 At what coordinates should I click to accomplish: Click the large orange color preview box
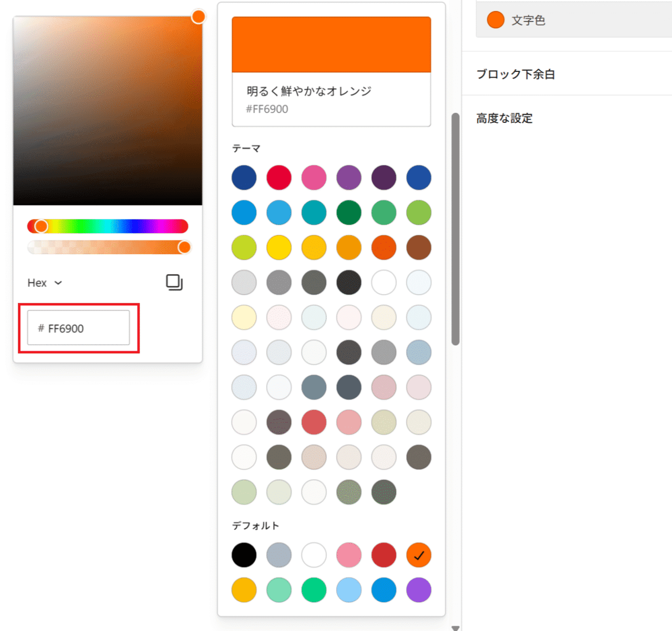pos(331,45)
